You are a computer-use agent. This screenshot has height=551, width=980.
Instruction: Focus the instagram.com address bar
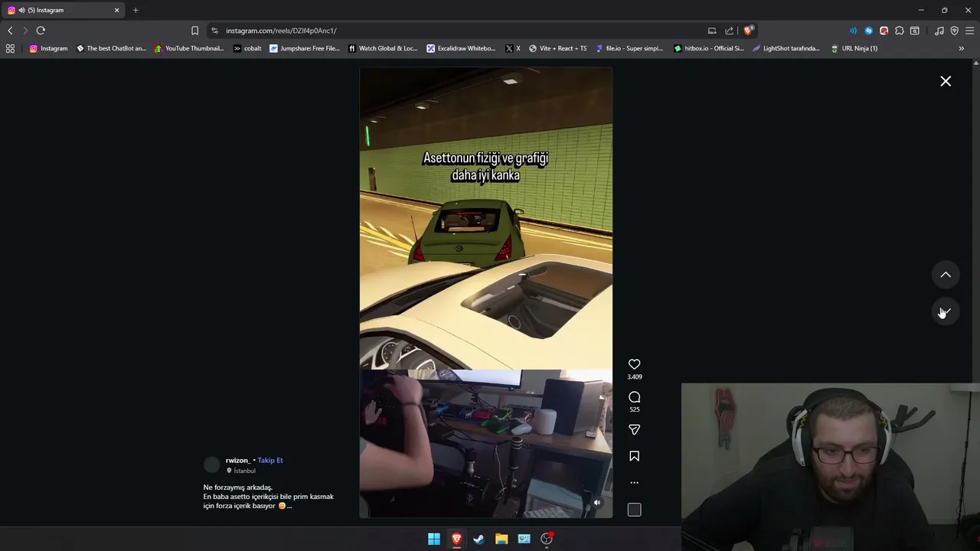[x=459, y=31]
